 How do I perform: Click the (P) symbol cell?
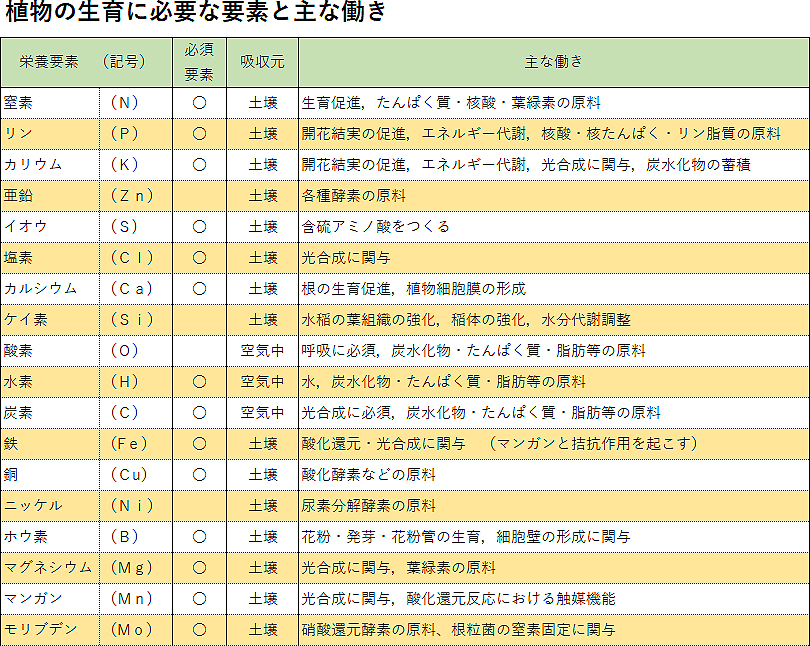pos(136,134)
